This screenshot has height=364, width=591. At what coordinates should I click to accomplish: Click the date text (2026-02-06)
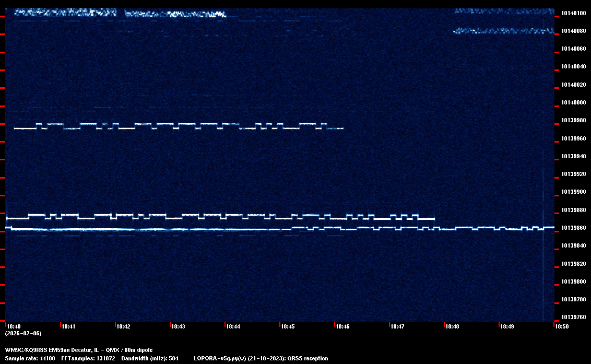(23, 333)
